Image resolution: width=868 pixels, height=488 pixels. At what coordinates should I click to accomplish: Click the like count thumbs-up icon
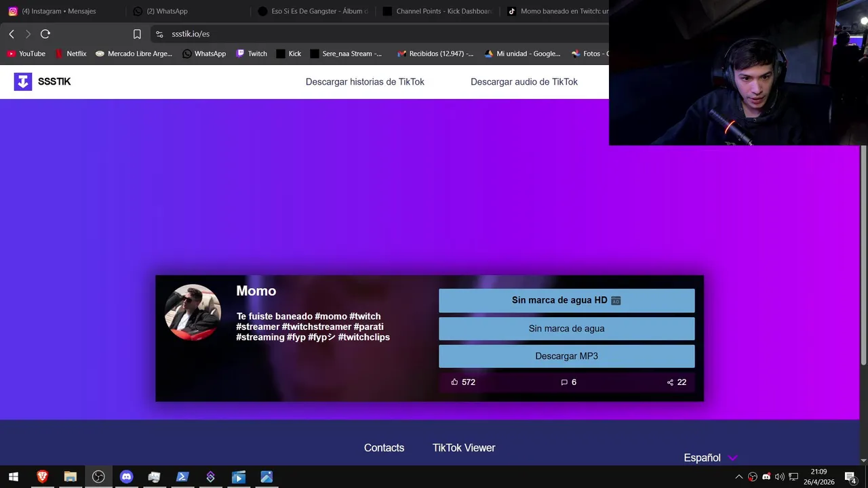(454, 382)
